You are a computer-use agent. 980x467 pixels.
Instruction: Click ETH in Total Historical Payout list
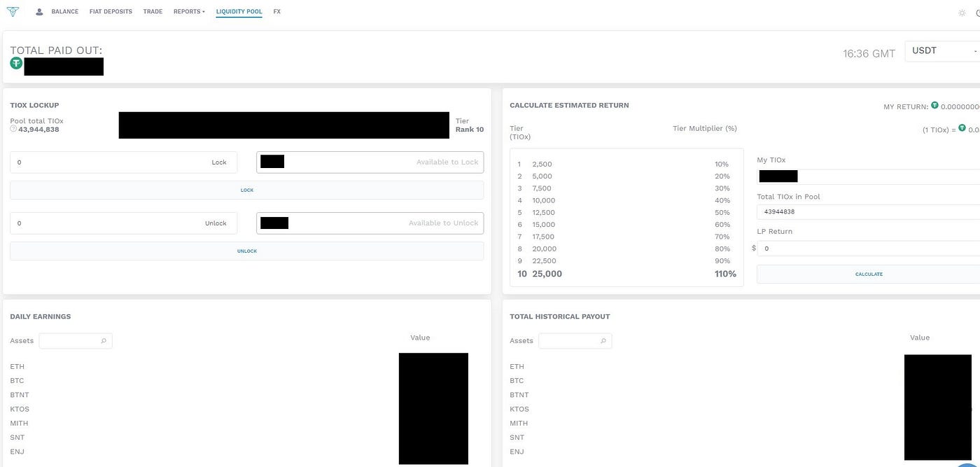[517, 367]
